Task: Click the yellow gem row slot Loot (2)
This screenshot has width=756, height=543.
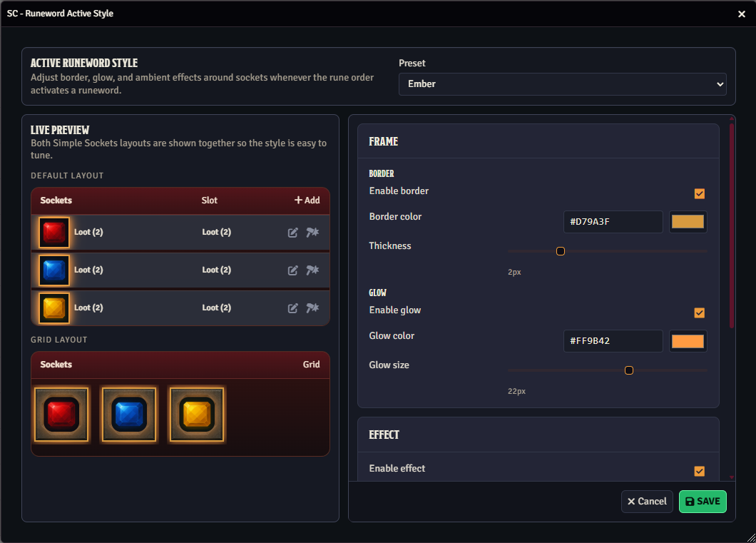Action: click(x=217, y=308)
